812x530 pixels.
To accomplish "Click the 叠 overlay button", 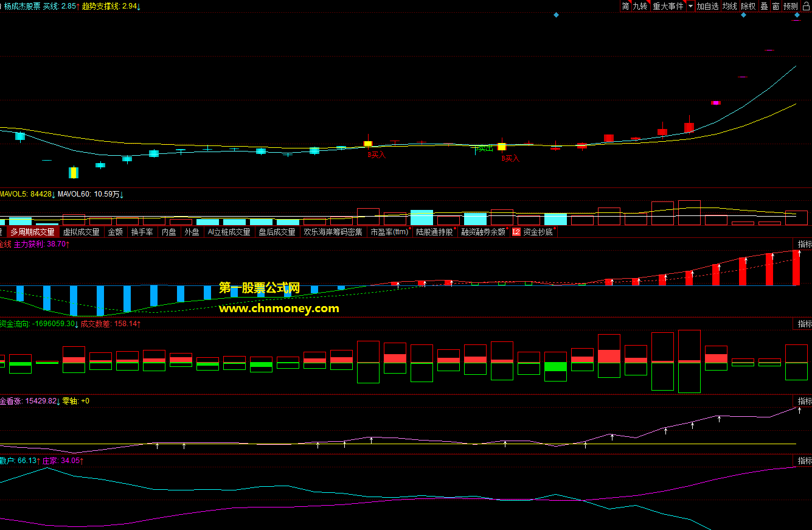I will [x=764, y=6].
